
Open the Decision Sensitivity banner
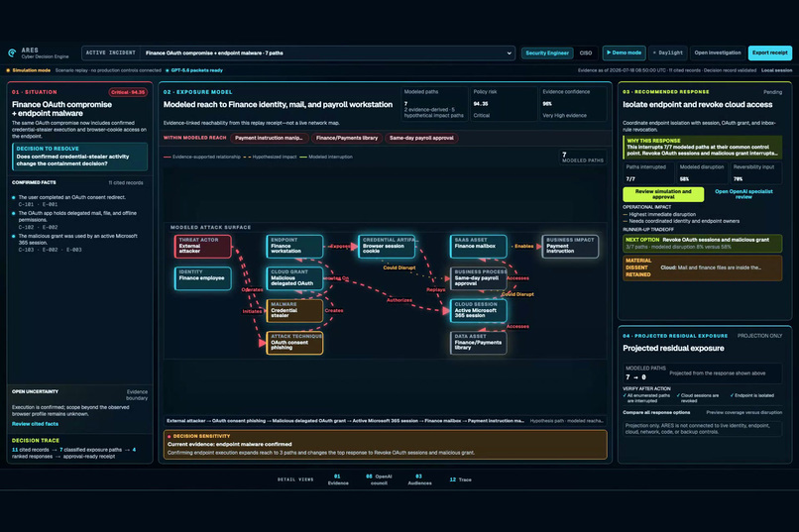[x=386, y=445]
